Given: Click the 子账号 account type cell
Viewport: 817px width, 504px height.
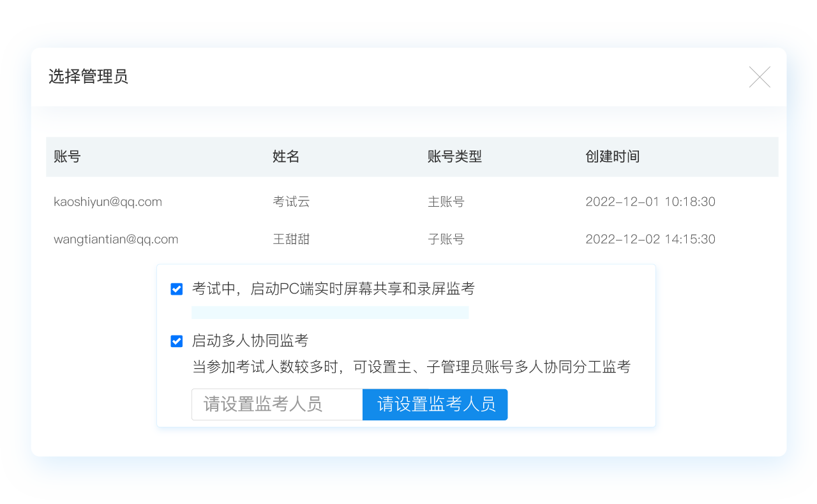Looking at the screenshot, I should coord(446,240).
